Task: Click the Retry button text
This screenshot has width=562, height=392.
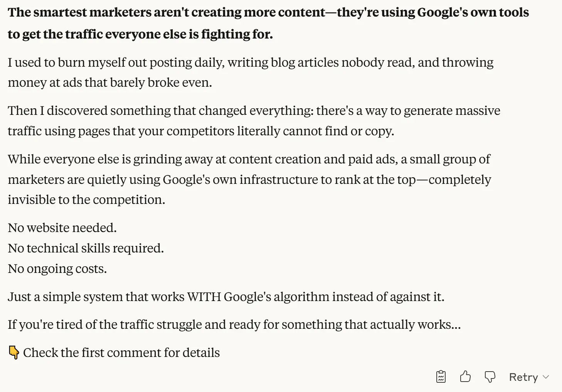Action: pos(523,377)
